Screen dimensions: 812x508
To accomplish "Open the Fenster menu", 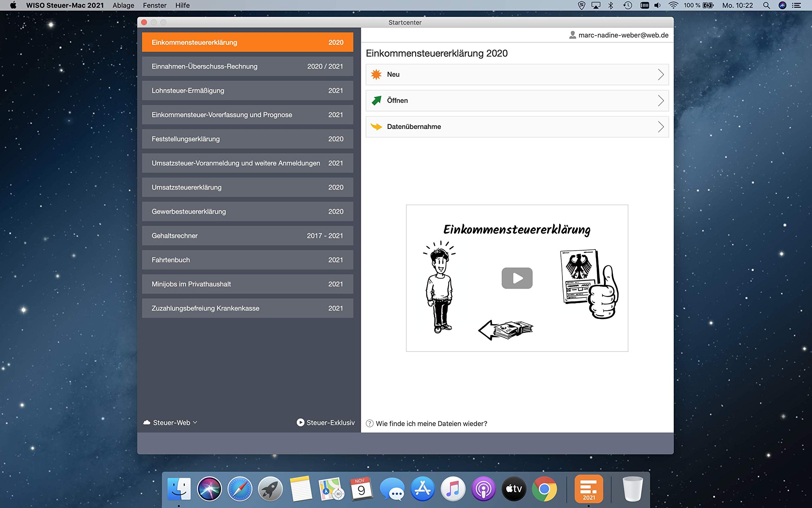I will coord(155,5).
